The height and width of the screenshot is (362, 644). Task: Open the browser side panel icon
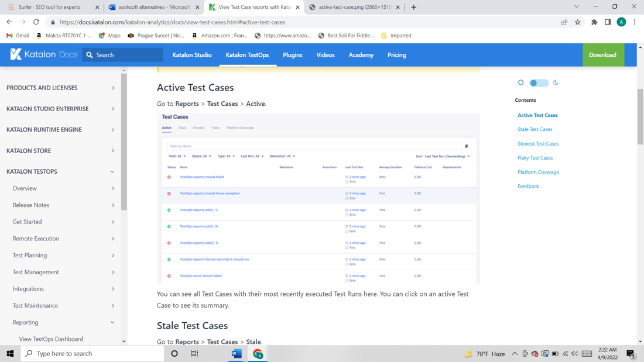click(608, 22)
